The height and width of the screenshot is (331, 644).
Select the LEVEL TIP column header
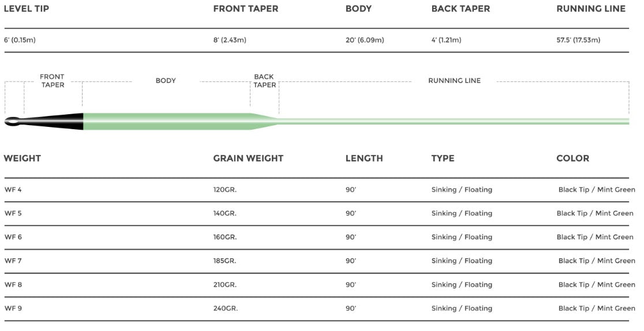tap(27, 9)
